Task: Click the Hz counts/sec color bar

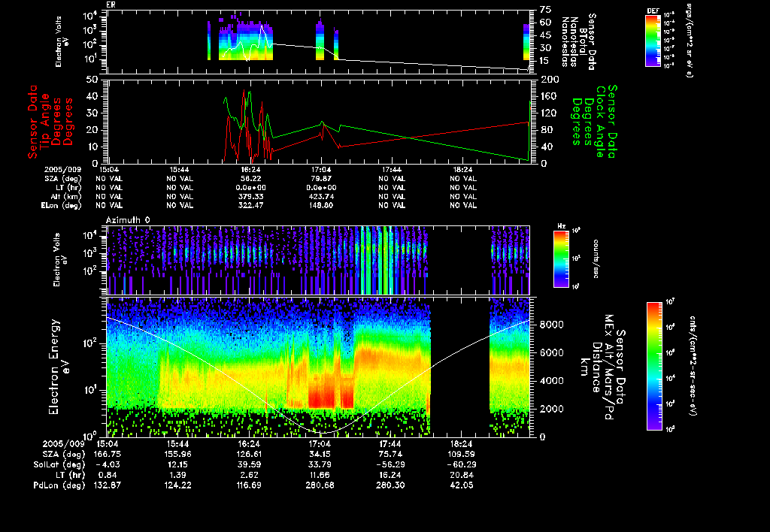Action: [559, 259]
